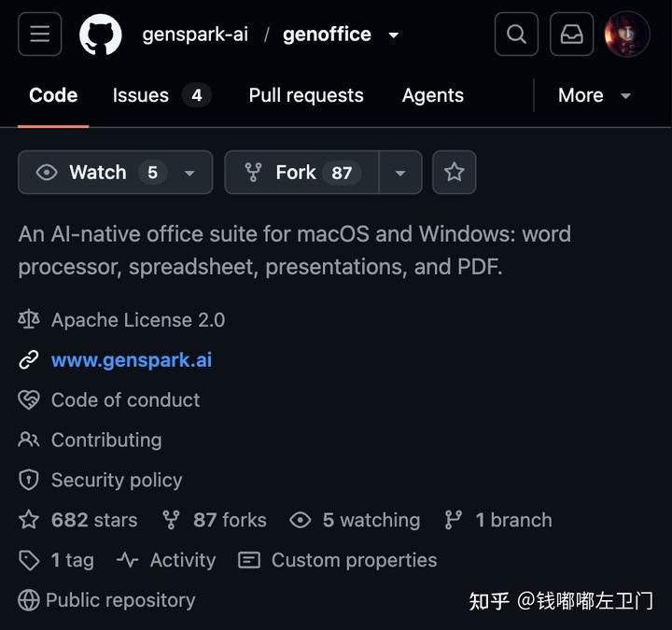Click the fork icon in Fork button
The height and width of the screenshot is (630, 672).
click(253, 173)
